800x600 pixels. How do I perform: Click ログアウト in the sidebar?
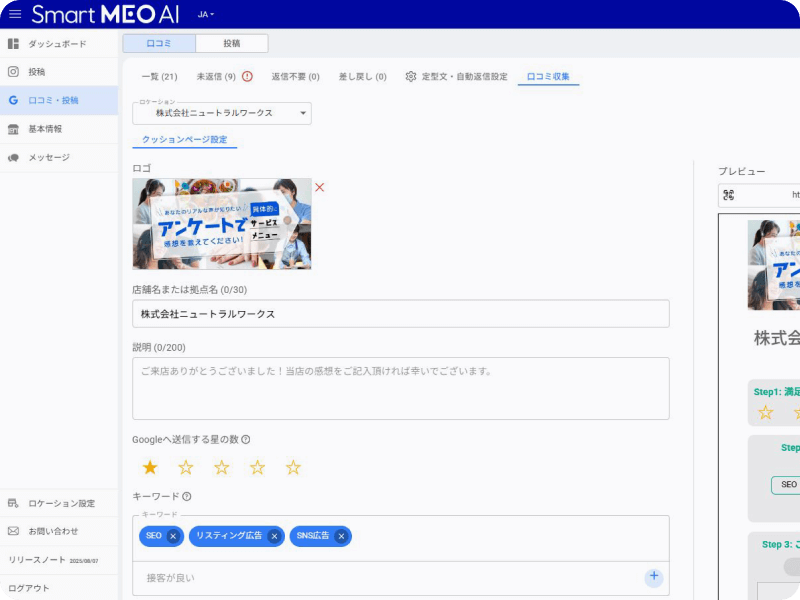click(28, 588)
